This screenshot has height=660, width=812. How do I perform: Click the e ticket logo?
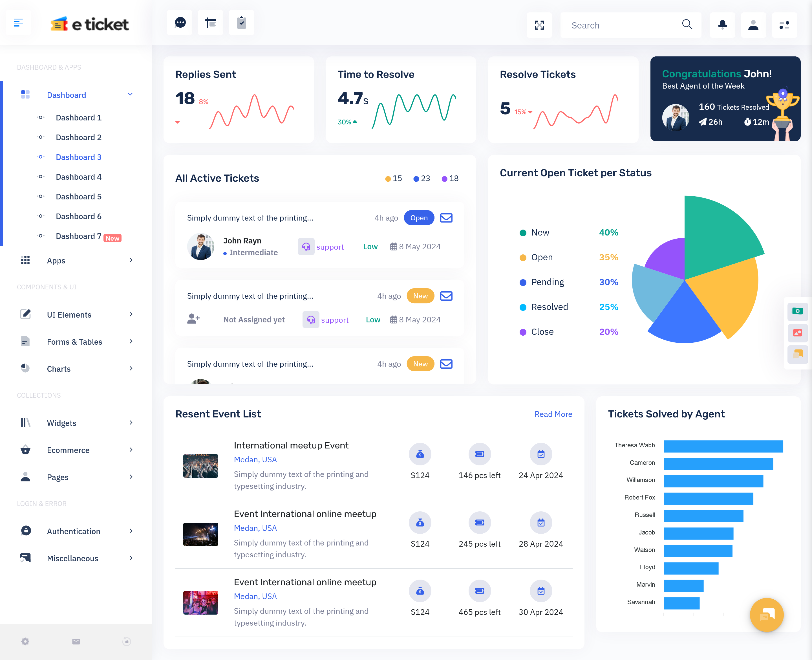90,24
